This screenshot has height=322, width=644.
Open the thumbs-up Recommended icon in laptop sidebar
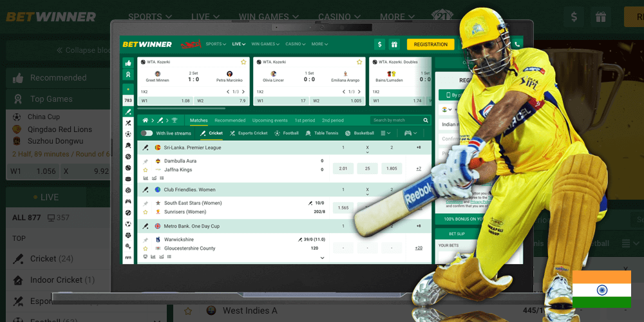coord(128,63)
